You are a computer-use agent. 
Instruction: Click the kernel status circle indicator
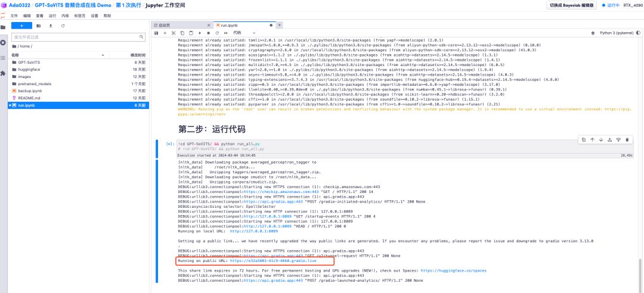(x=638, y=33)
